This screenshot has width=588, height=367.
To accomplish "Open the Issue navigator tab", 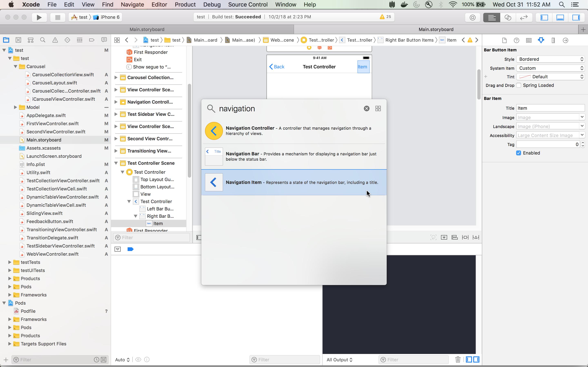I will [55, 40].
